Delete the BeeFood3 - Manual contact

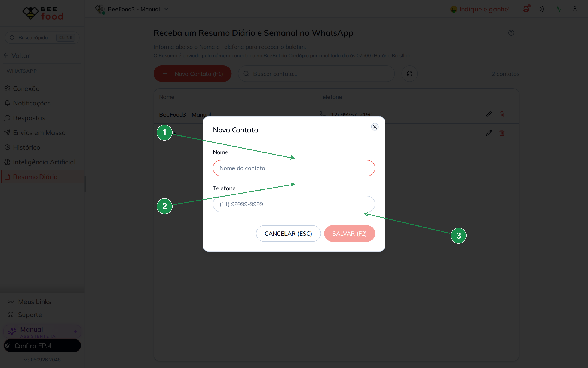pyautogui.click(x=502, y=114)
